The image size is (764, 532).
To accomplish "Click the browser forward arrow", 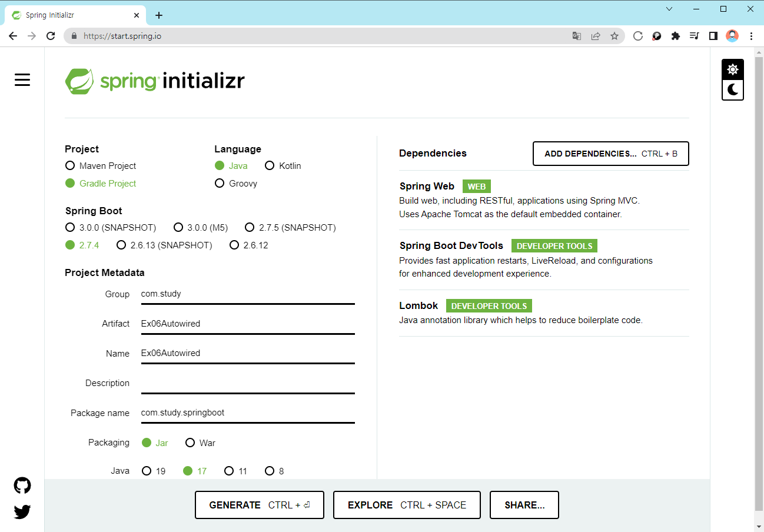I will 32,36.
